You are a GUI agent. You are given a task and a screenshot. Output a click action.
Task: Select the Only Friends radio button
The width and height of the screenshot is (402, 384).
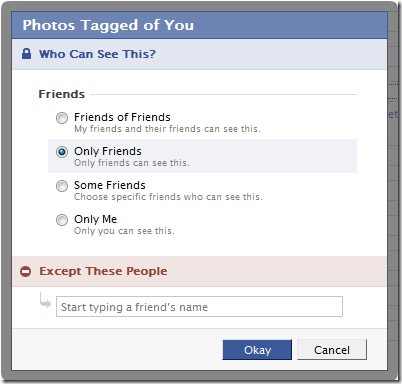point(62,152)
